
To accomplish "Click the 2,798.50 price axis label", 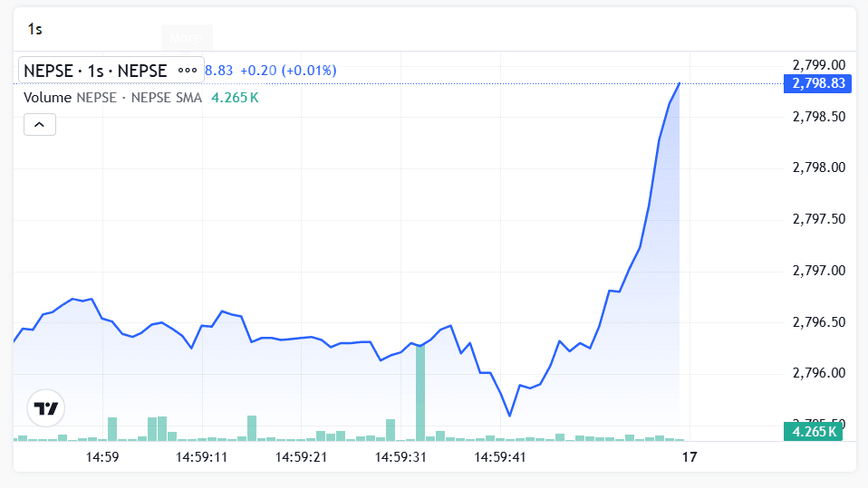I will click(x=819, y=117).
